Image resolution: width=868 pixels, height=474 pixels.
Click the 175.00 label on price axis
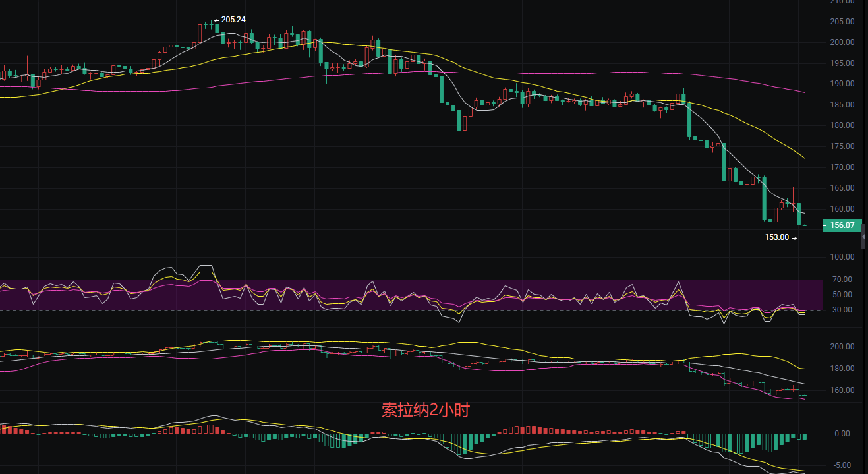843,146
